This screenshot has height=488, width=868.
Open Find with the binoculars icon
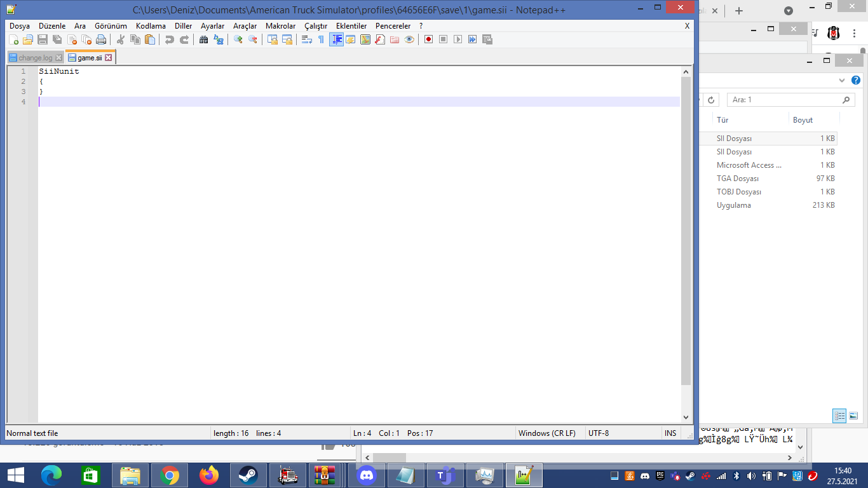coord(204,39)
